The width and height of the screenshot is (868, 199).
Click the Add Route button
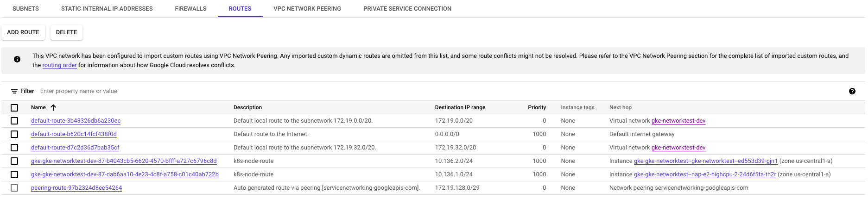tap(23, 32)
